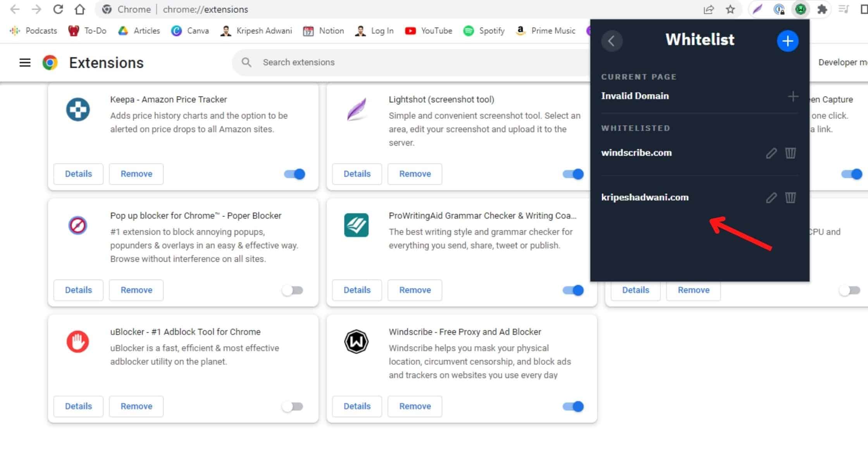868x462 pixels.
Task: Open the Chrome extensions puzzle menu
Action: [822, 9]
